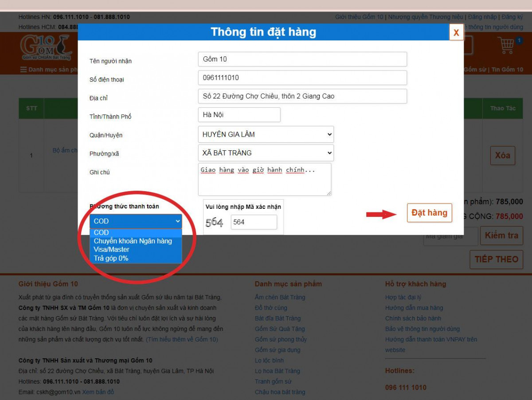The image size is (532, 400).
Task: Open Hướng dẫn mua hàng link
Action: [x=414, y=308]
